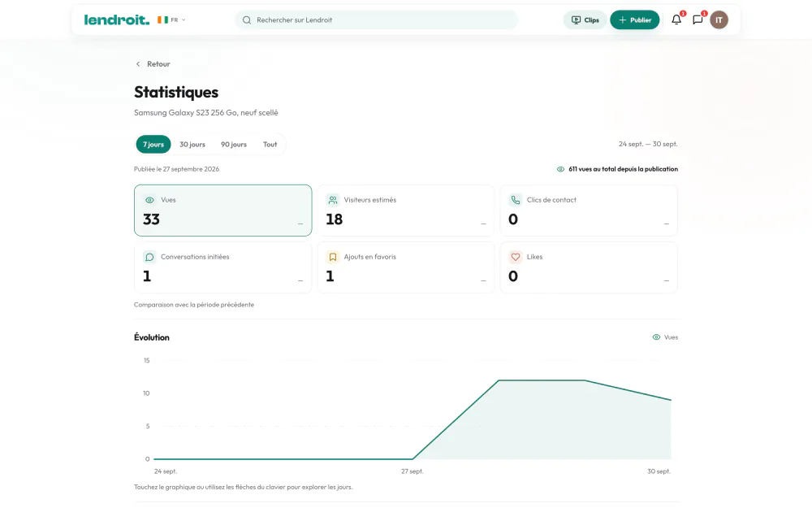The width and height of the screenshot is (812, 508).
Task: Click the lendroit logo
Action: tap(116, 20)
